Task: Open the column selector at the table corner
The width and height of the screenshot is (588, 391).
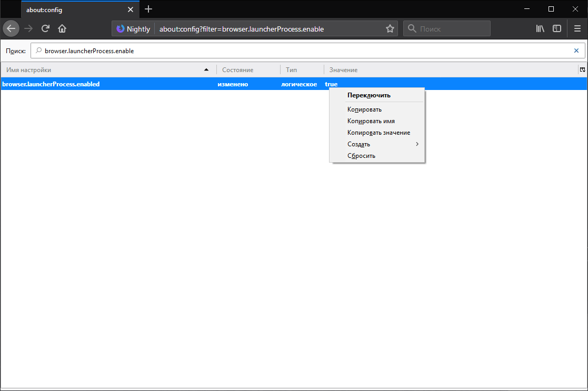Action: click(582, 69)
